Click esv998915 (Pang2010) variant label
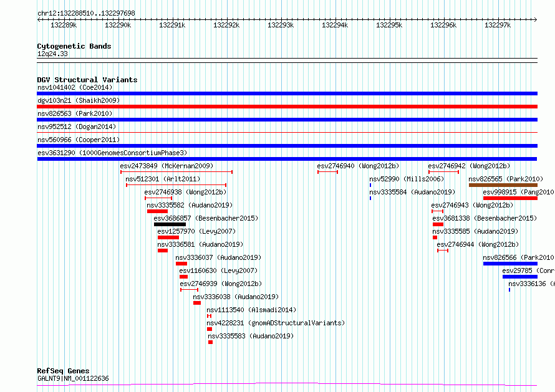 (519, 192)
